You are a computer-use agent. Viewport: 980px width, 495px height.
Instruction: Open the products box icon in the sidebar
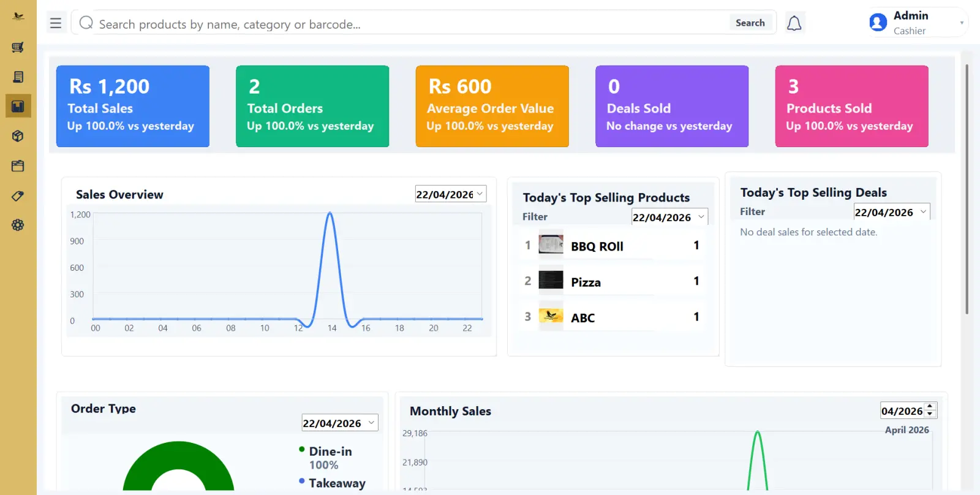click(x=18, y=136)
